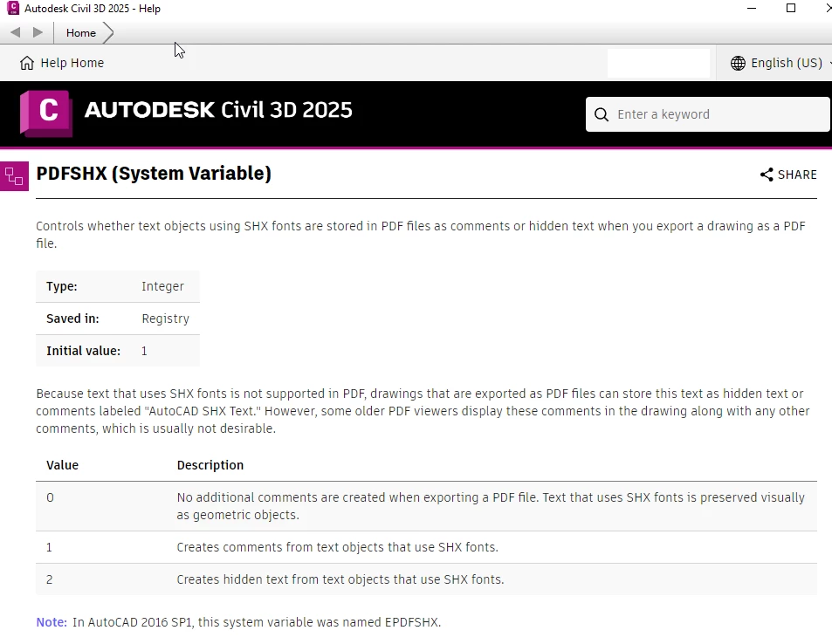
Task: Click the back navigation arrow
Action: (x=16, y=32)
